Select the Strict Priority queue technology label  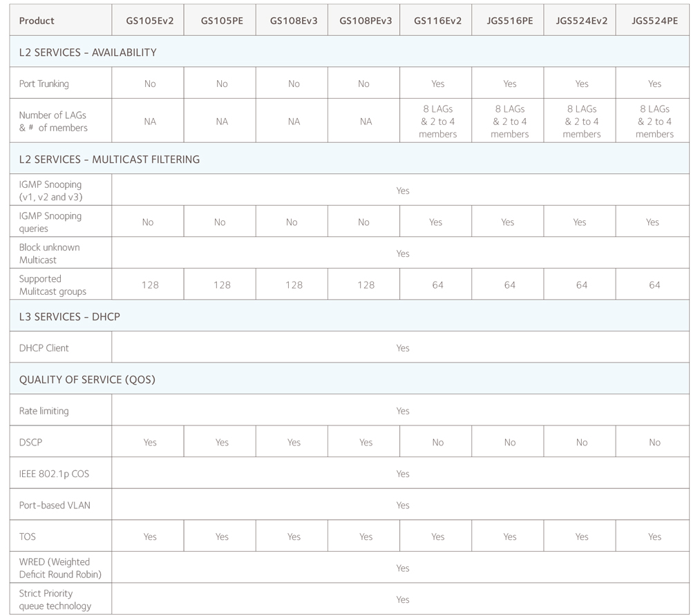coord(55,599)
